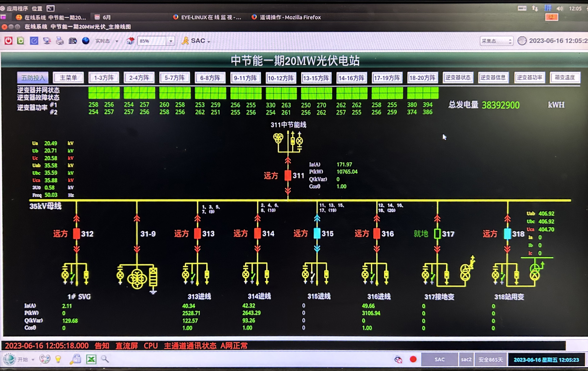Click the paint palette icon in bottom bar
Viewport: 588px width, 371px height.
pos(45,359)
